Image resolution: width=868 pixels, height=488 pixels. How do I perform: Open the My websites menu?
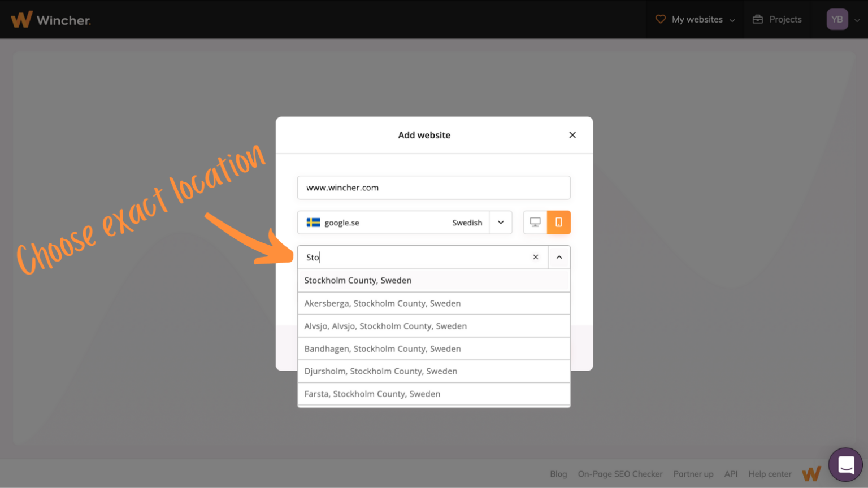pyautogui.click(x=696, y=19)
